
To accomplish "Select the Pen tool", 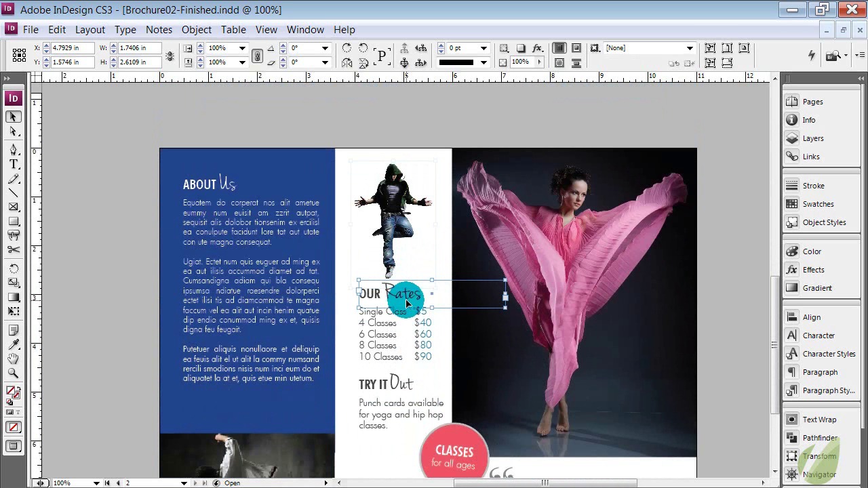I will point(14,150).
